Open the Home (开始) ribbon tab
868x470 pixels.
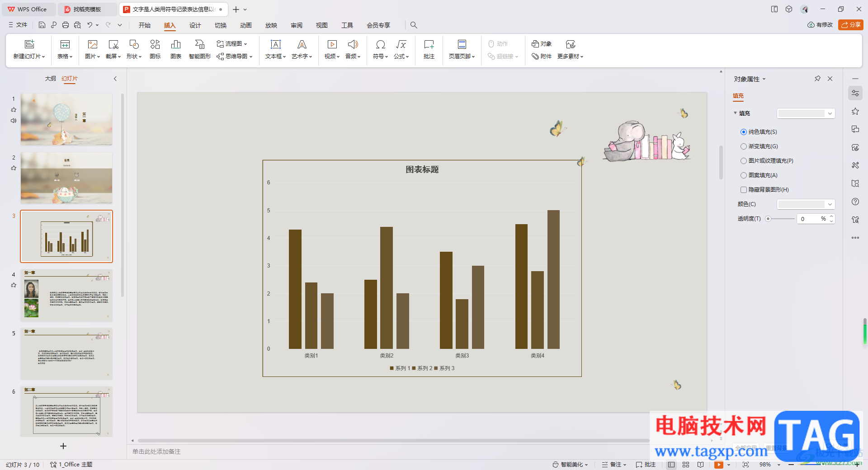click(145, 25)
